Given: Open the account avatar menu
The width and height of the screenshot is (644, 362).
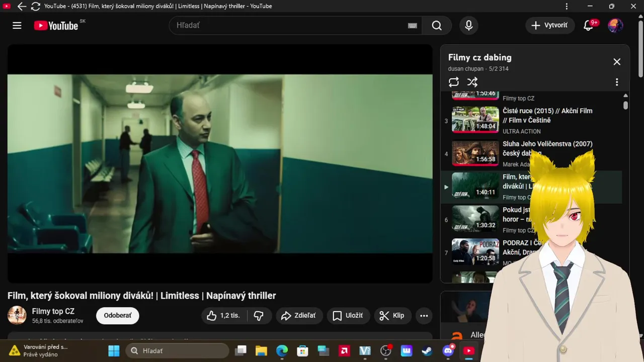Looking at the screenshot, I should tap(615, 25).
